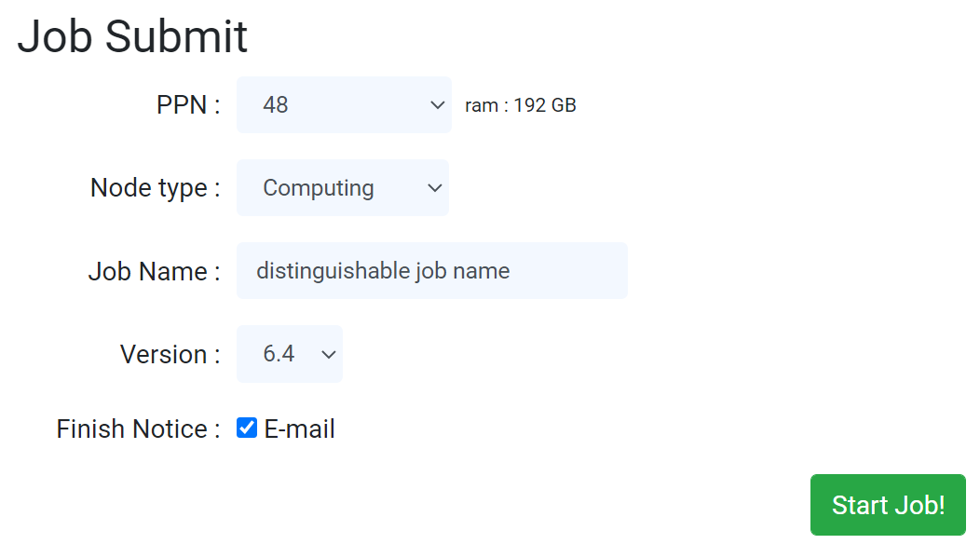This screenshot has width=980, height=544.
Task: Open the PPN dropdown
Action: point(343,105)
